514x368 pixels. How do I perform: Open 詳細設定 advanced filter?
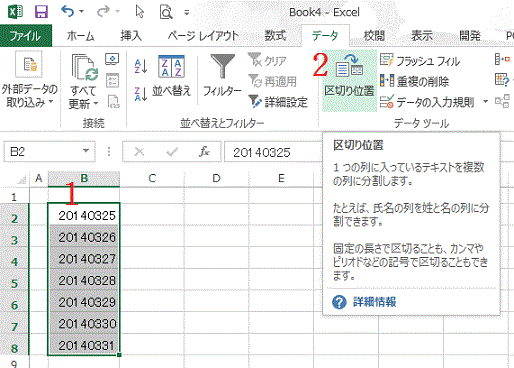[278, 102]
